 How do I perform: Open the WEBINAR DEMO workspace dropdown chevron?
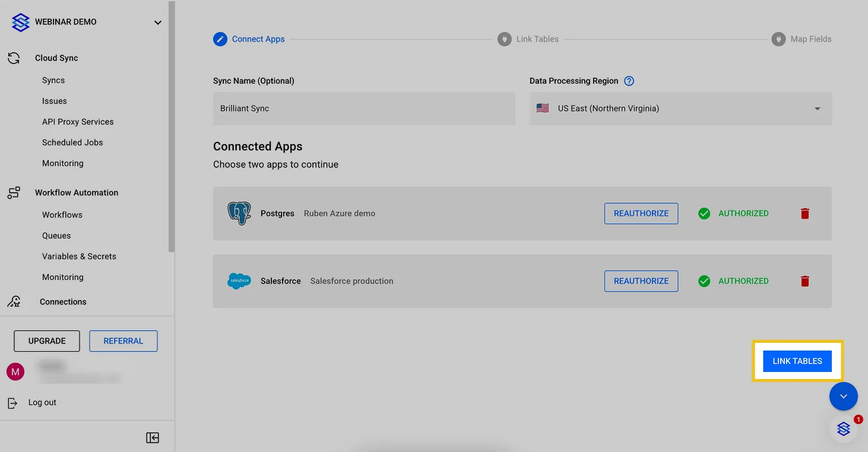pyautogui.click(x=158, y=23)
